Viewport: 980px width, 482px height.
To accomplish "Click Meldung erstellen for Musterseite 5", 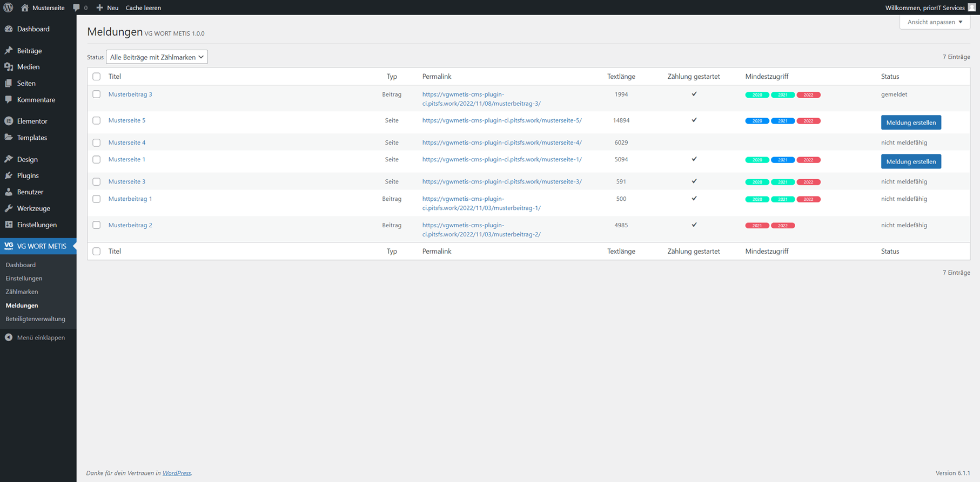I will [911, 123].
